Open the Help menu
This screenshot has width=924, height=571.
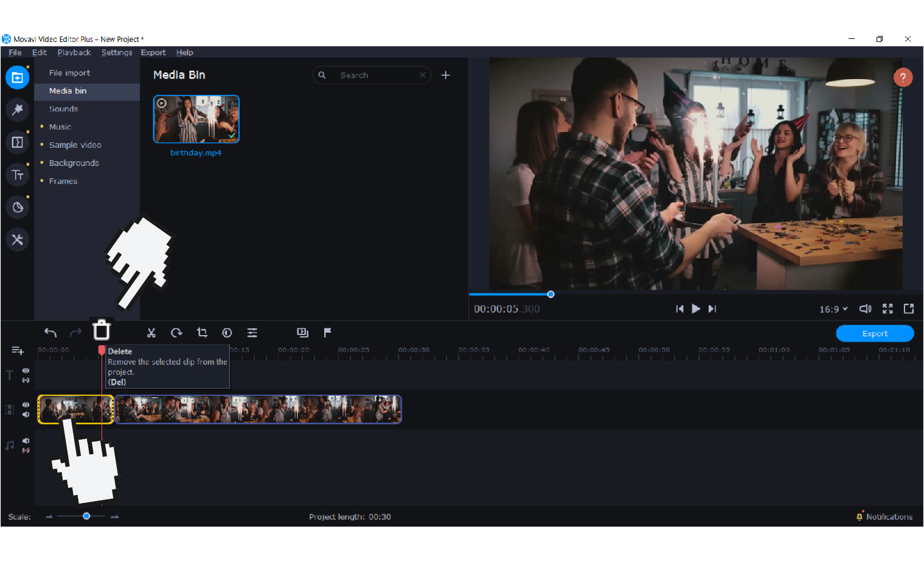185,53
